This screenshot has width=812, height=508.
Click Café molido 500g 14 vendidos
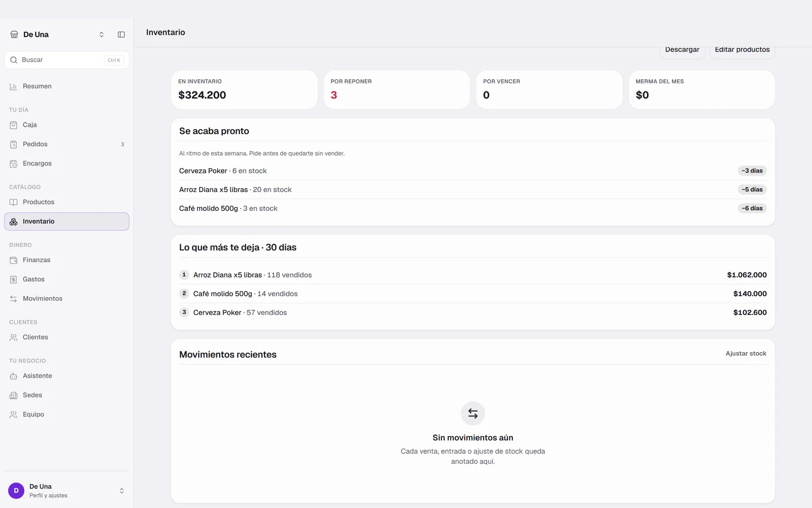click(x=472, y=294)
